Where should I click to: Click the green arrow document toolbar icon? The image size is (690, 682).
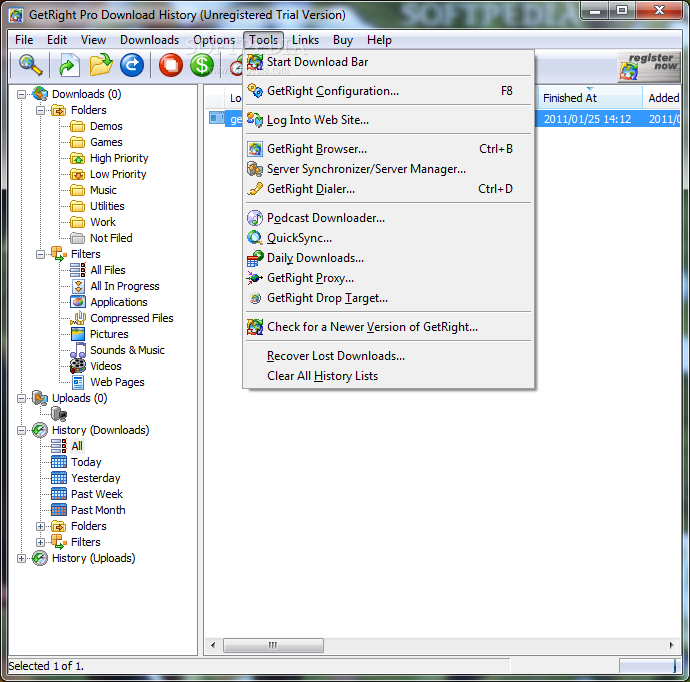69,65
